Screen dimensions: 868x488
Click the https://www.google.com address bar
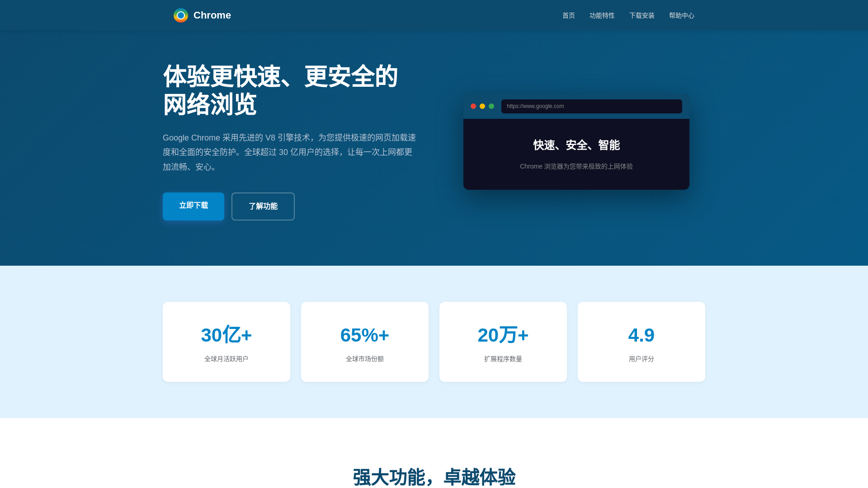click(592, 106)
